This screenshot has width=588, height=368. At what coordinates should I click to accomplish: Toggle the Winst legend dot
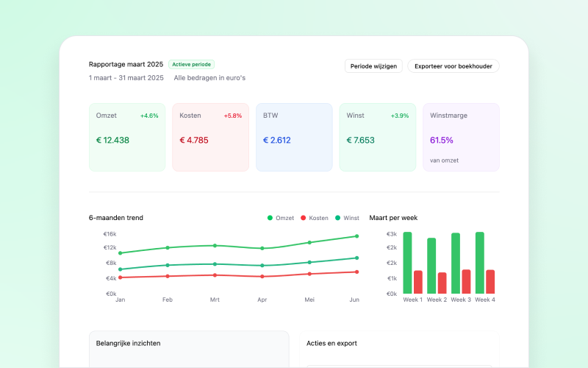(x=337, y=218)
